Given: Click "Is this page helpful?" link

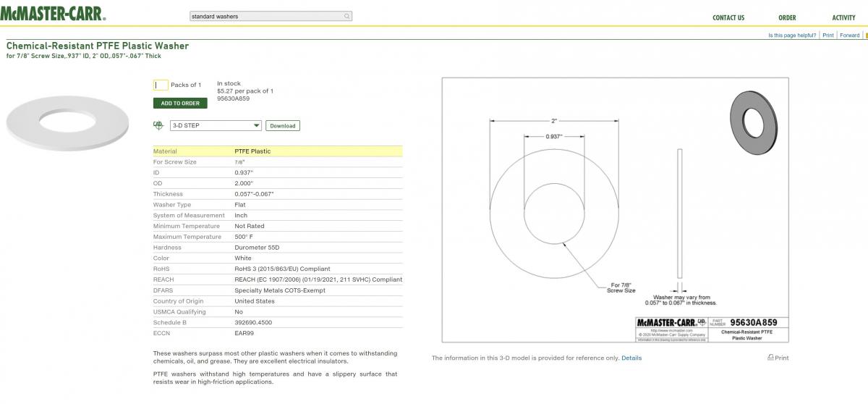Looking at the screenshot, I should pyautogui.click(x=792, y=35).
